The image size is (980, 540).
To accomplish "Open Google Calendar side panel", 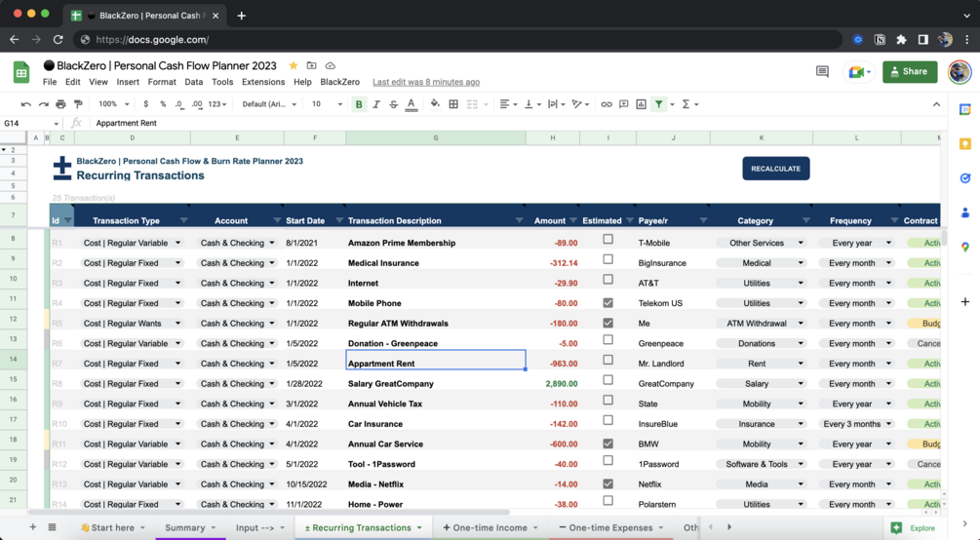I will [965, 109].
